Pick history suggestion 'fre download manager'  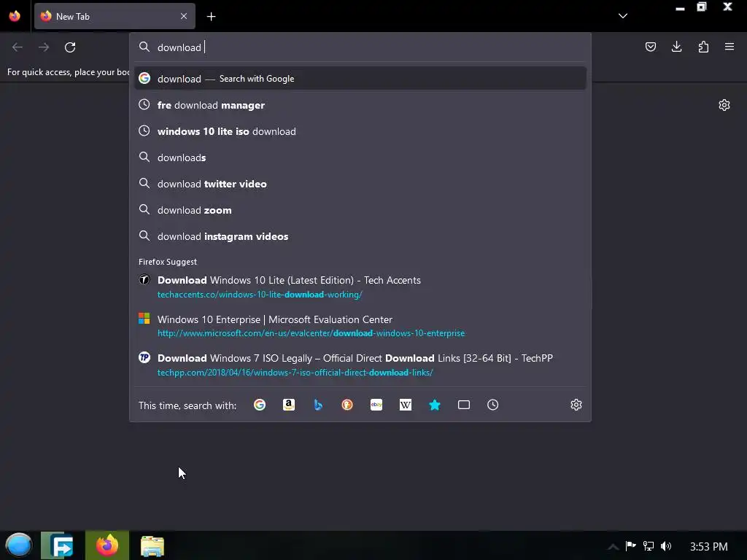[360, 105]
